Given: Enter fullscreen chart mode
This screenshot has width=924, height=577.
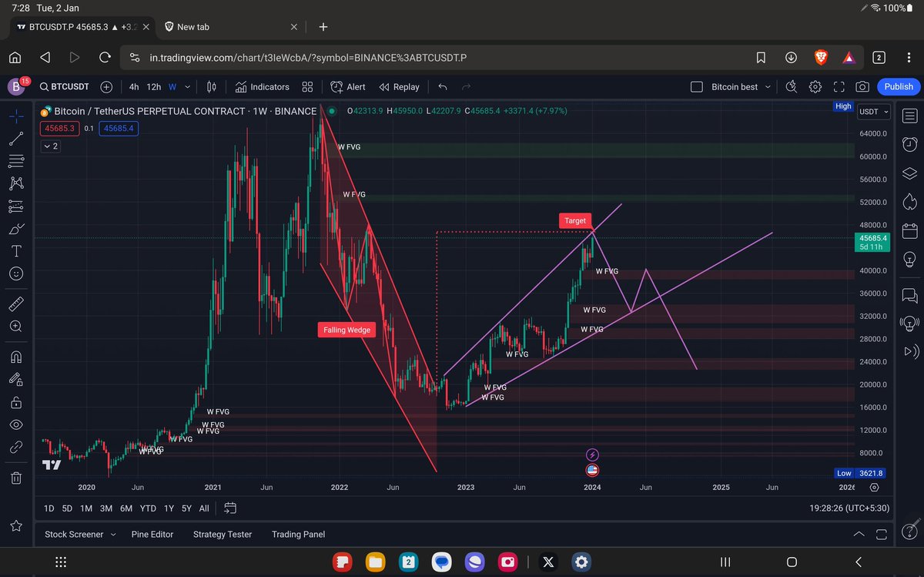Looking at the screenshot, I should [x=839, y=87].
